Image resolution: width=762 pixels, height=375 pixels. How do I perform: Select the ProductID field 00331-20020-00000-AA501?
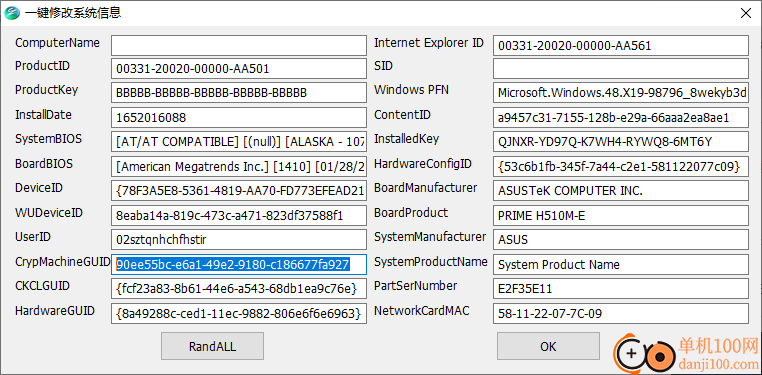pos(239,69)
